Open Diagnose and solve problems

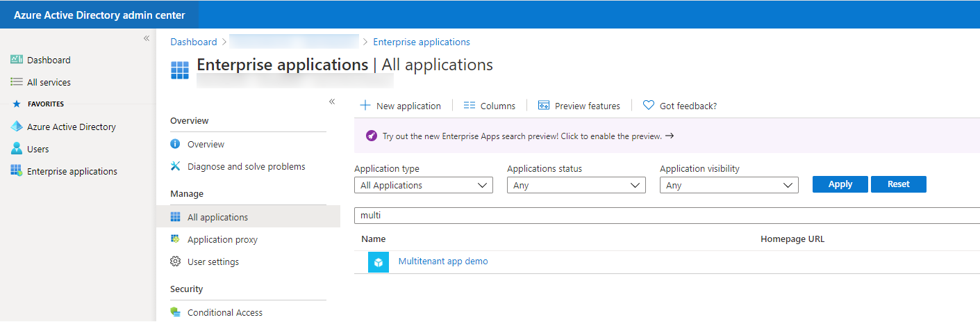[248, 166]
